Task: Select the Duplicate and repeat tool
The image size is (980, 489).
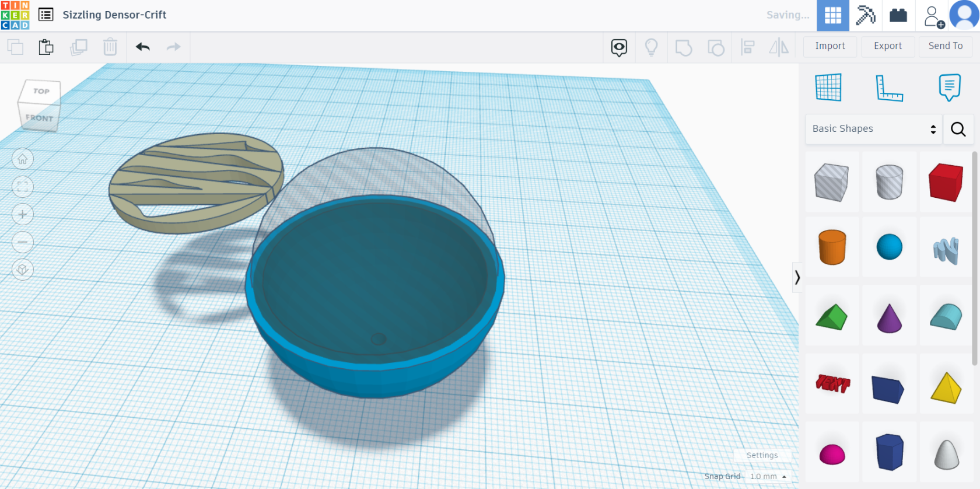Action: coord(78,47)
